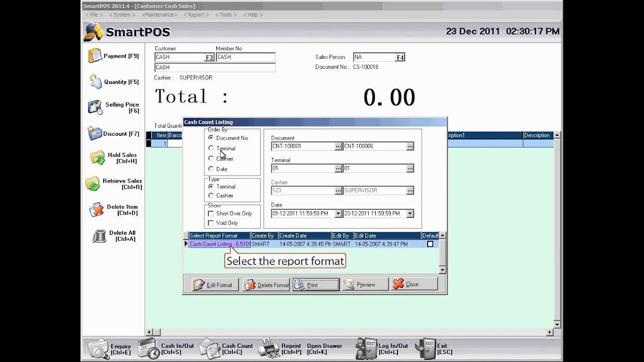The image size is (644, 362).
Task: Browse first Terminal 01 lookup
Action: pos(338,168)
